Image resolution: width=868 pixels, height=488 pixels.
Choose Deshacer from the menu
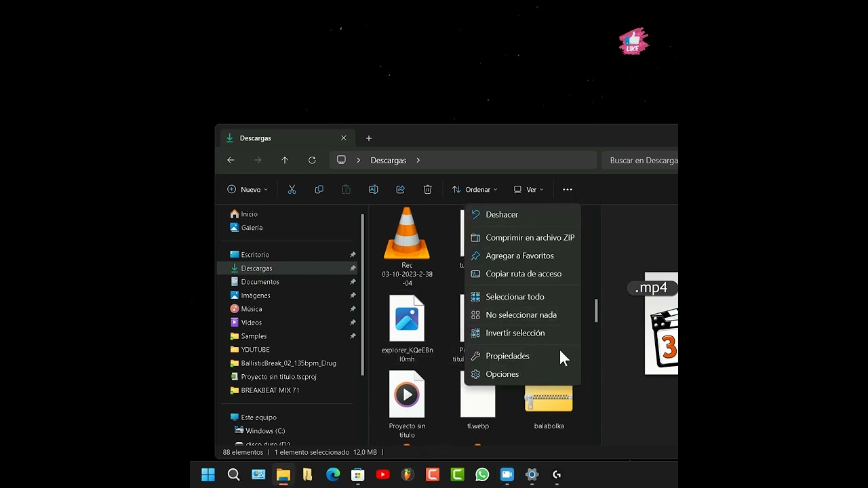tap(522, 214)
